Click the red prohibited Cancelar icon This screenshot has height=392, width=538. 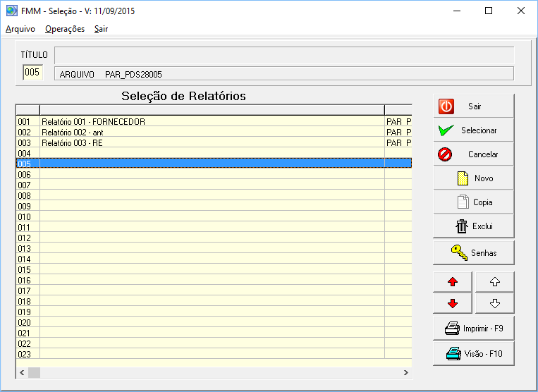click(445, 154)
